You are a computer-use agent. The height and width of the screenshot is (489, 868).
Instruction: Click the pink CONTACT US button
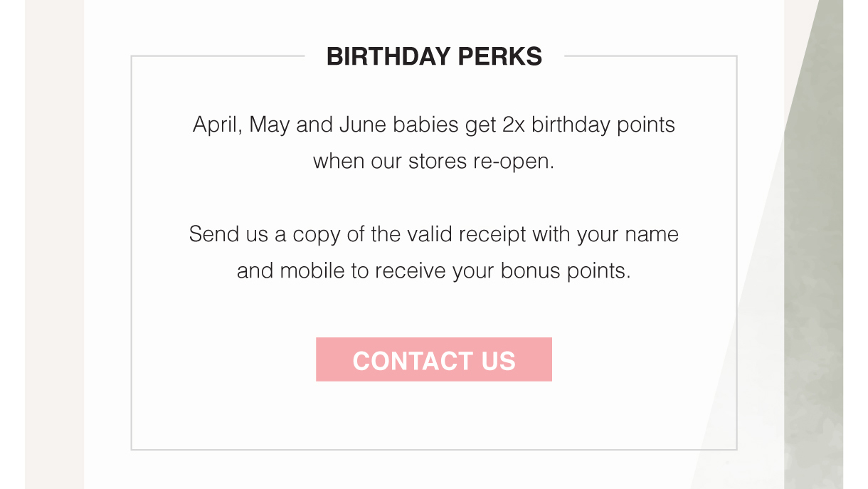click(434, 359)
